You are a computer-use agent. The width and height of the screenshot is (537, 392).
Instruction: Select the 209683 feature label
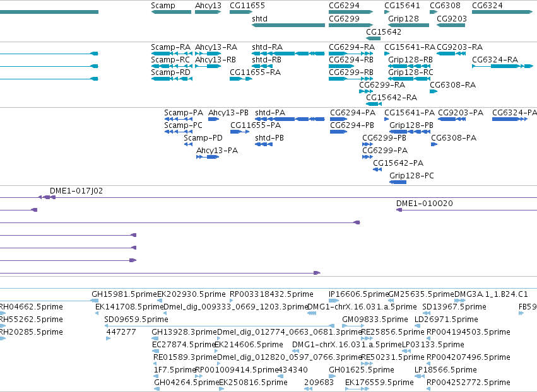click(319, 383)
